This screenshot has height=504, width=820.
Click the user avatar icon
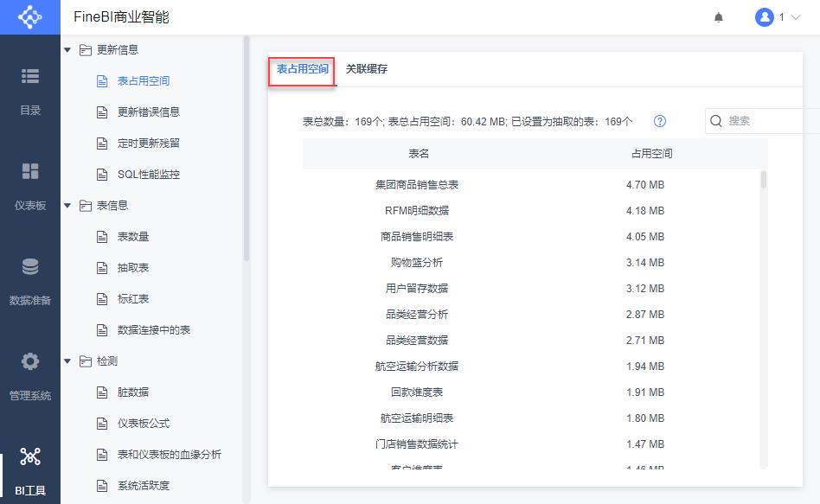[x=764, y=17]
